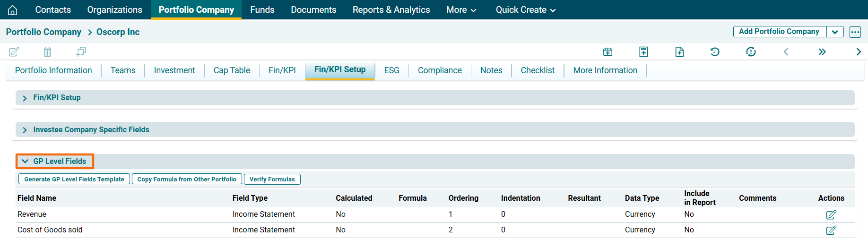Click the double-chevron skip forward icon
The width and height of the screenshot is (868, 239).
click(x=822, y=52)
